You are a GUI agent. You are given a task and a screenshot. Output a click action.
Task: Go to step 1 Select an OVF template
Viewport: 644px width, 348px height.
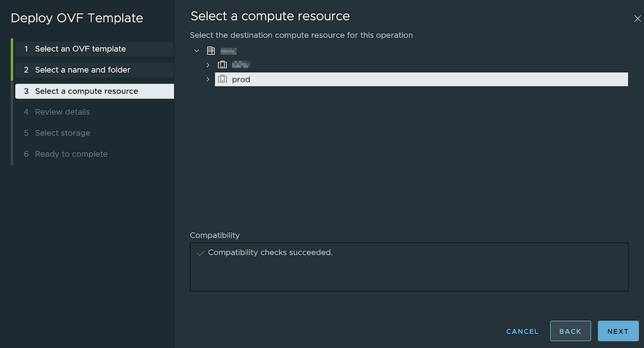click(x=80, y=49)
